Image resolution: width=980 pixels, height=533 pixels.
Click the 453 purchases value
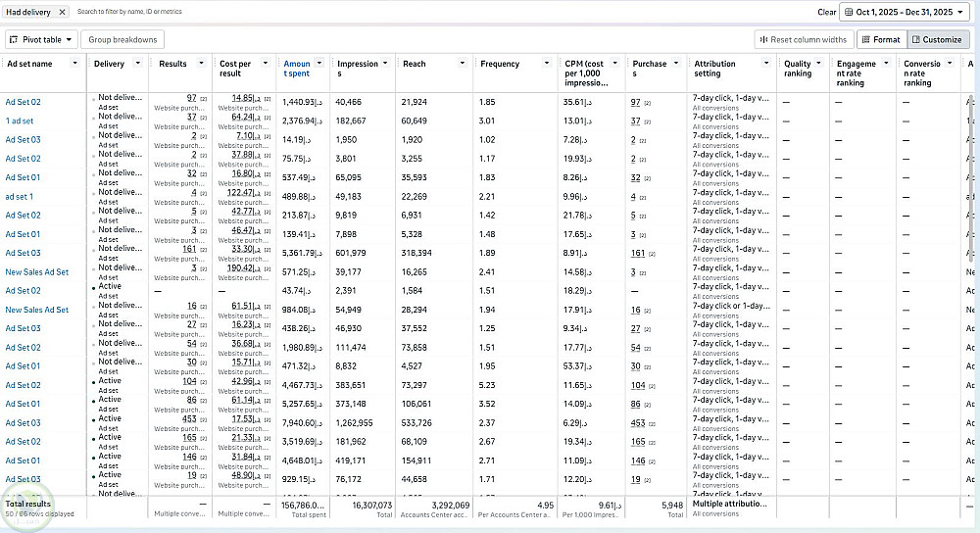pyautogui.click(x=638, y=423)
